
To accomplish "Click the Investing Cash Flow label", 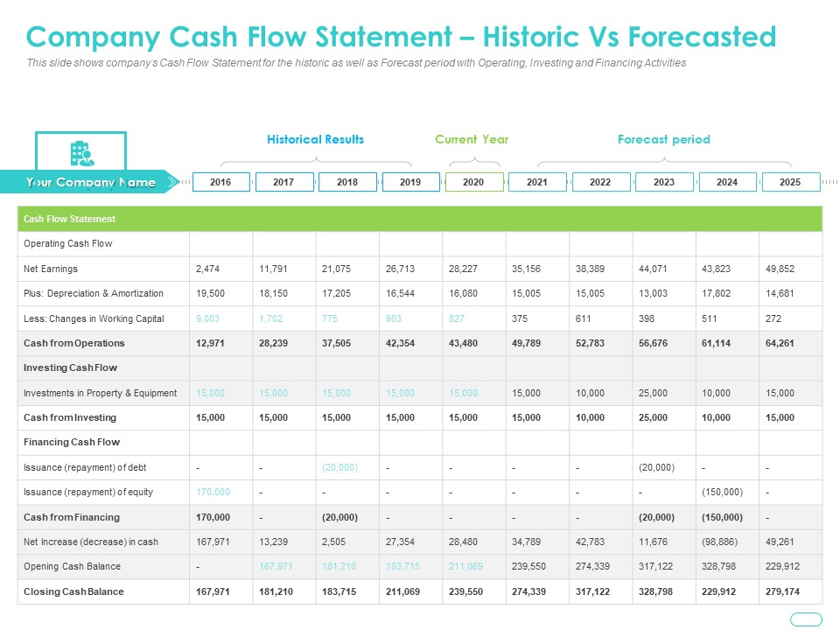I will pos(70,368).
